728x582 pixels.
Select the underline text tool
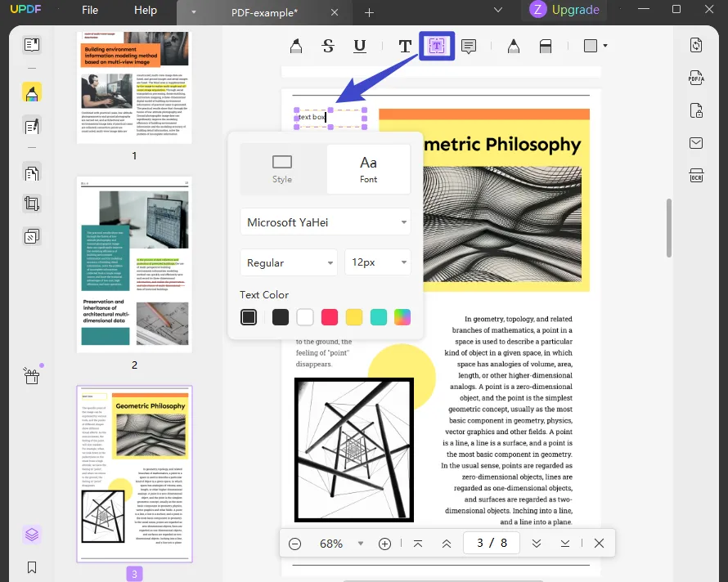click(359, 47)
